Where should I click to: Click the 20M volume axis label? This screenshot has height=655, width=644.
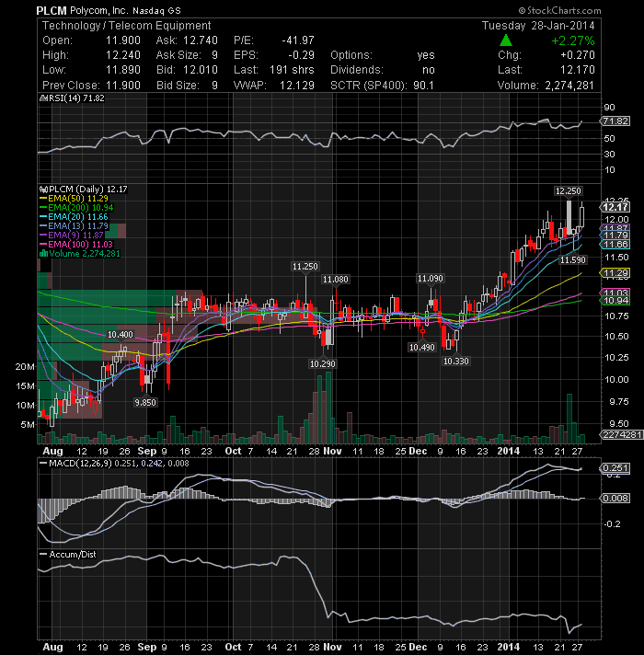point(26,367)
